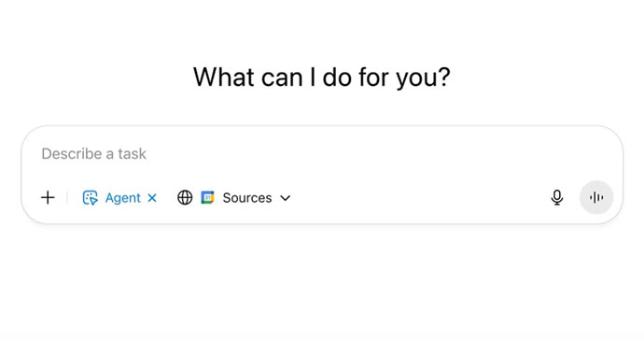Click the downward arrow beside Sources
Image resolution: width=644 pixels, height=341 pixels.
285,198
